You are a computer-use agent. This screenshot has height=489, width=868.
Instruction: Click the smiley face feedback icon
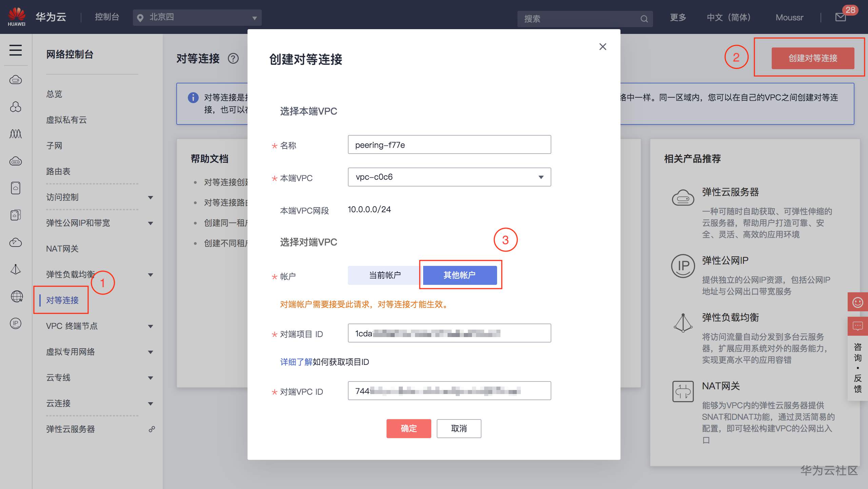[x=857, y=302]
